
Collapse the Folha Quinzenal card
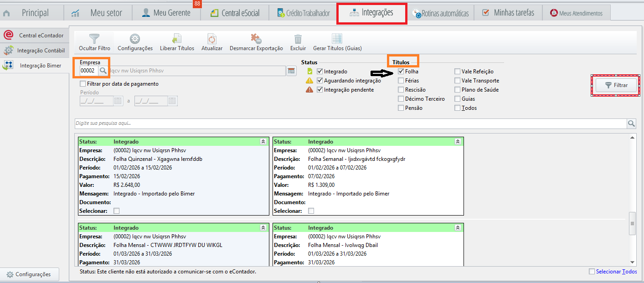click(x=263, y=142)
